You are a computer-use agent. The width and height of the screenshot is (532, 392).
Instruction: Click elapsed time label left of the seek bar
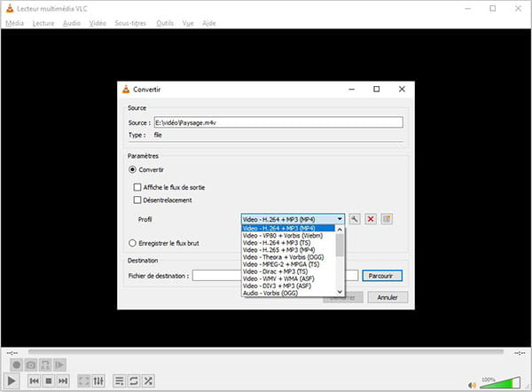12,353
